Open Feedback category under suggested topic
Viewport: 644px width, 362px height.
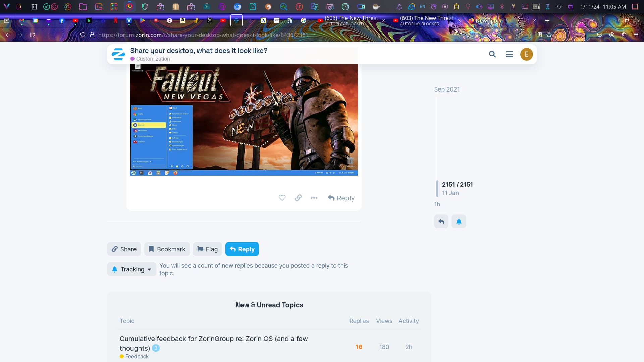click(134, 356)
